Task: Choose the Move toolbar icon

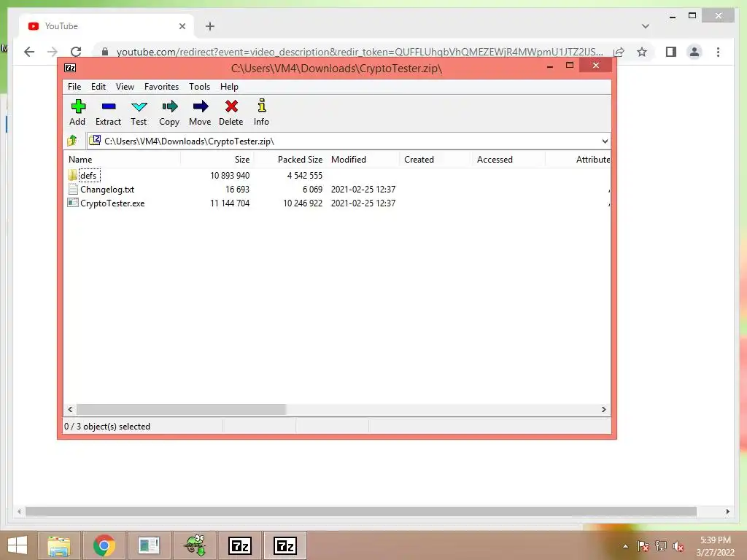Action: [200, 106]
